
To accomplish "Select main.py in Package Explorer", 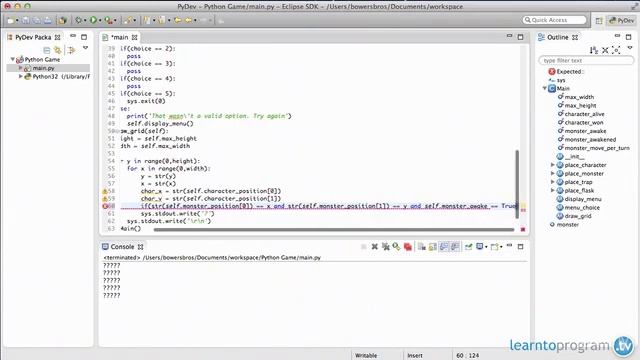I will click(x=43, y=68).
